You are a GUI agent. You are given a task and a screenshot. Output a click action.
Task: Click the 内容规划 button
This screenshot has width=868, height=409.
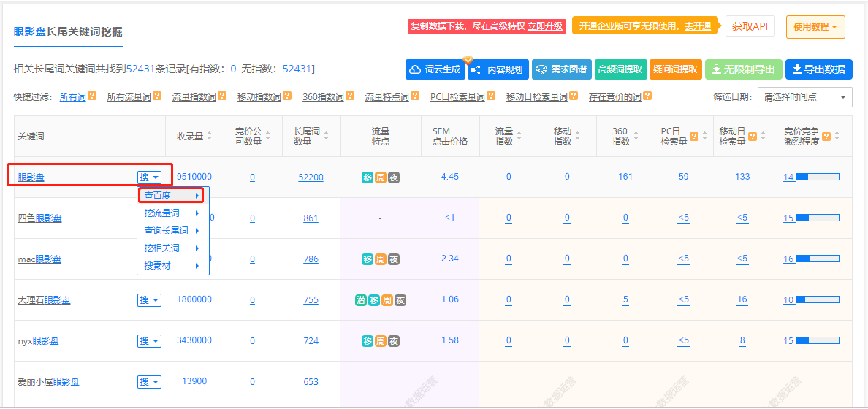[498, 69]
